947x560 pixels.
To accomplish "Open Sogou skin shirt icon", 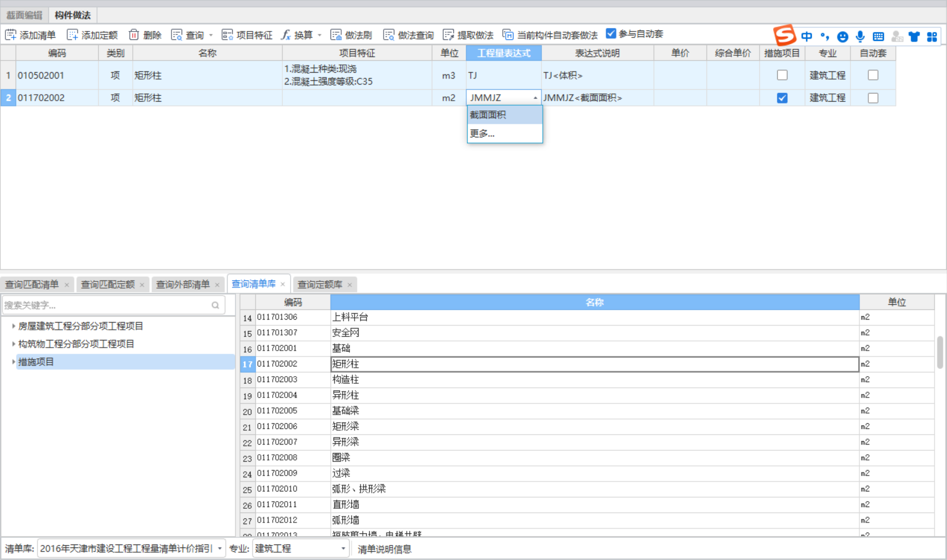I will (914, 37).
